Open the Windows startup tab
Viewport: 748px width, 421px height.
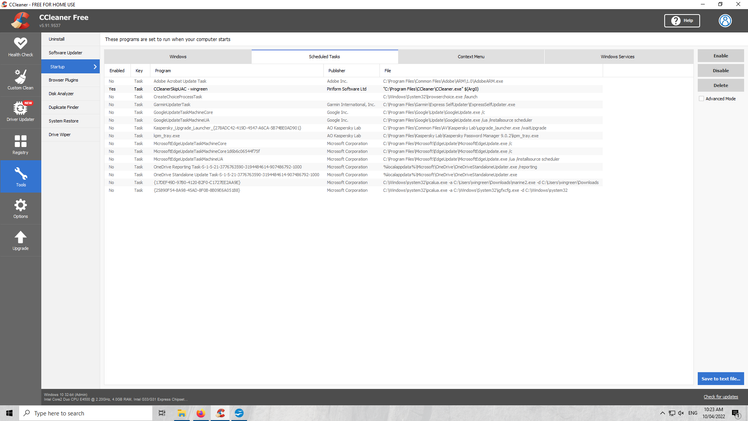tap(178, 57)
